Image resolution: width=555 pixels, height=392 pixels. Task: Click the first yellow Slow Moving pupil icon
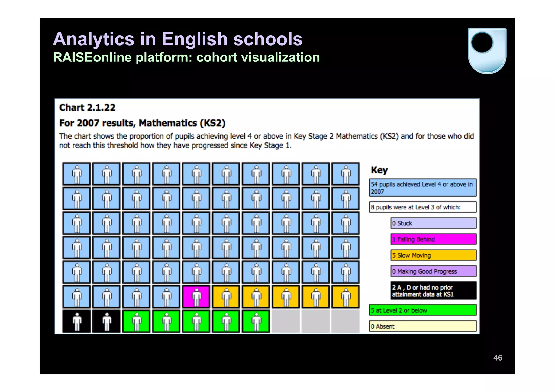point(226,296)
